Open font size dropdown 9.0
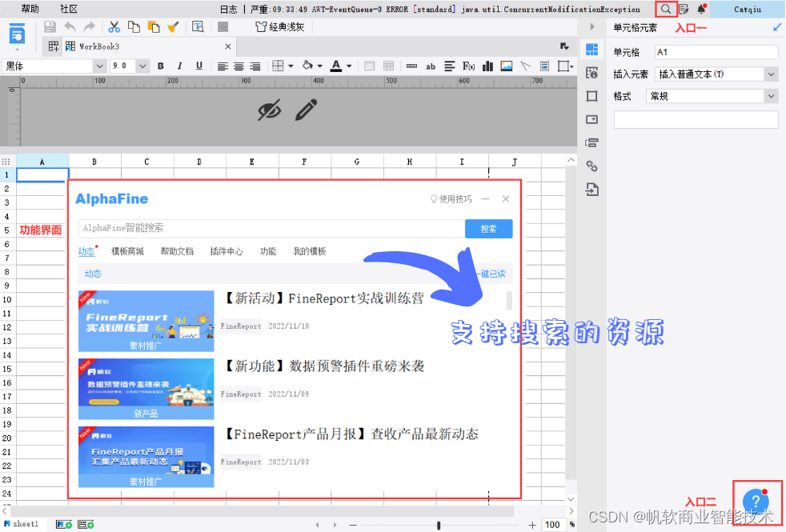 click(x=142, y=66)
